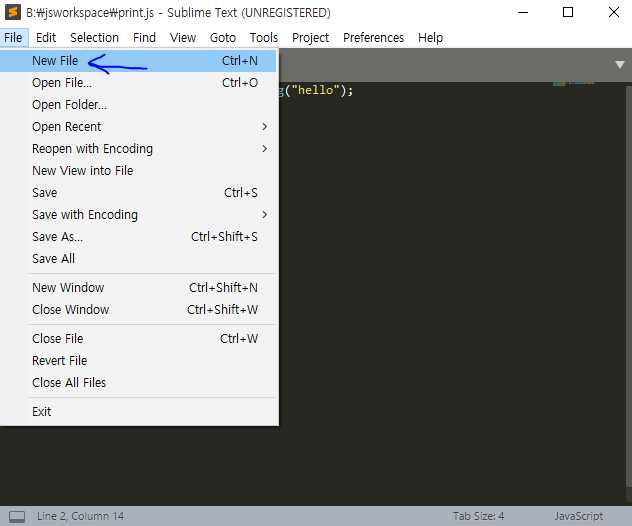Open the View menu
Image resolution: width=632 pixels, height=526 pixels.
[x=183, y=37]
